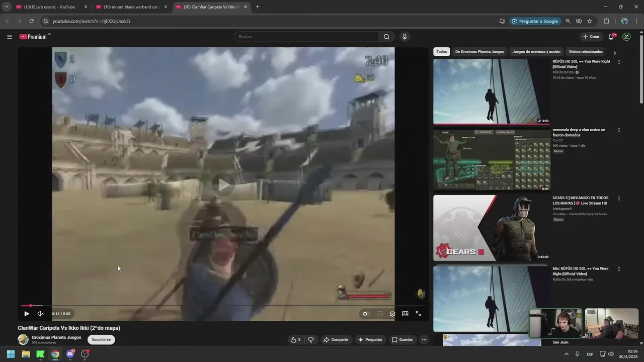The width and height of the screenshot is (644, 362).
Task: Click the install app icon in address bar
Action: (502, 21)
